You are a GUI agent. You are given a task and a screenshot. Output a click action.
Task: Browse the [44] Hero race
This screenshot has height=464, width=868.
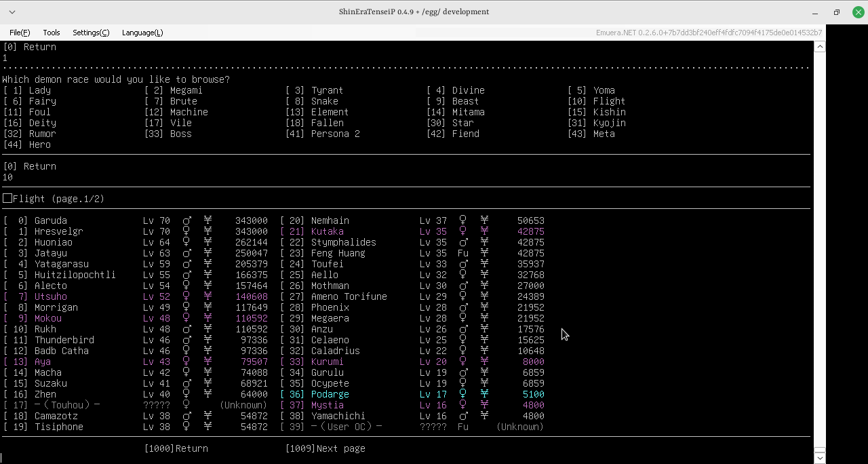[27, 144]
